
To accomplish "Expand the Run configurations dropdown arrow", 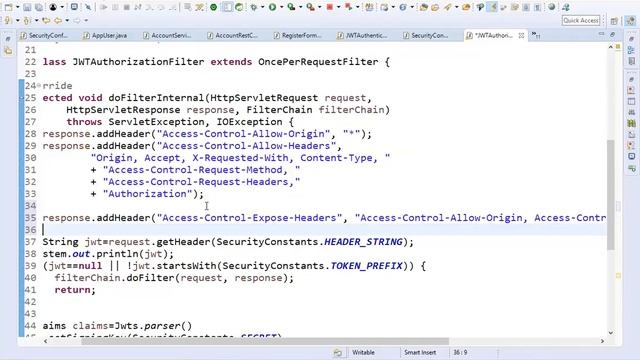I will 281,7.
